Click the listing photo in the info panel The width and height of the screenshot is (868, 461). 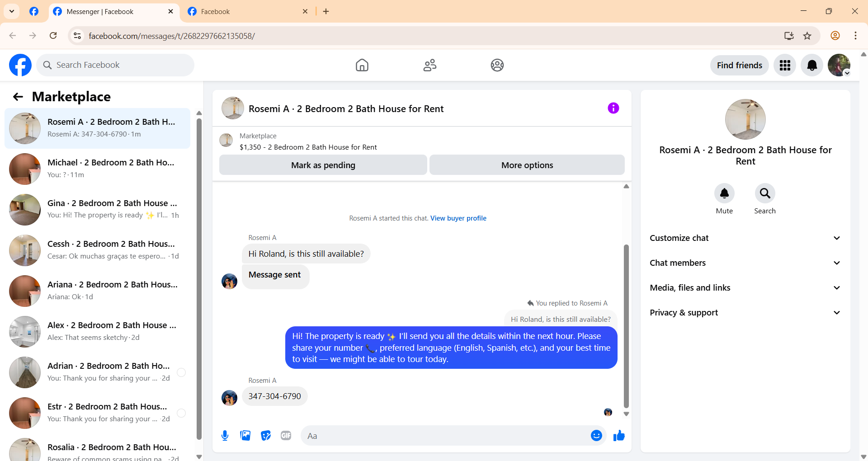(x=745, y=119)
